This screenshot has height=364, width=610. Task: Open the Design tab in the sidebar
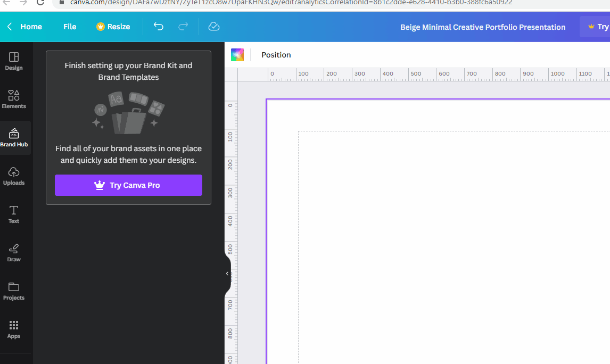14,61
